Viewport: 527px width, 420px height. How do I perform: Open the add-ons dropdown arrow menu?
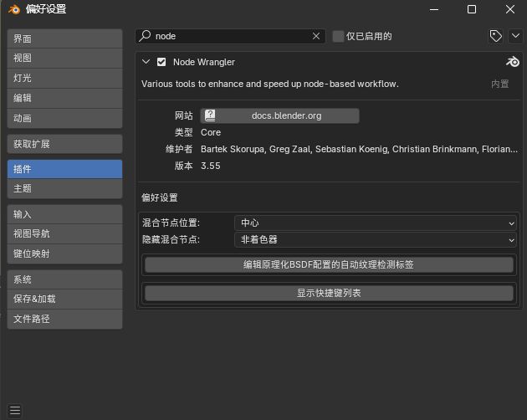(515, 36)
